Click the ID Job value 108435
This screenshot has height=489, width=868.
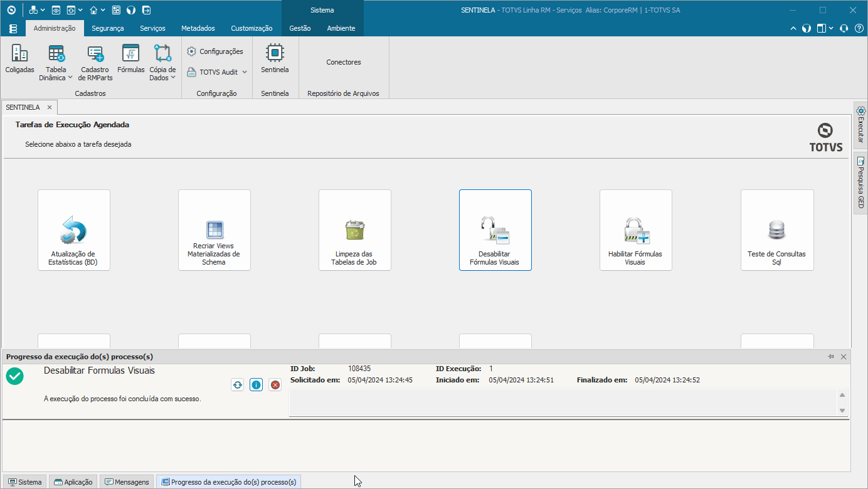tap(359, 369)
